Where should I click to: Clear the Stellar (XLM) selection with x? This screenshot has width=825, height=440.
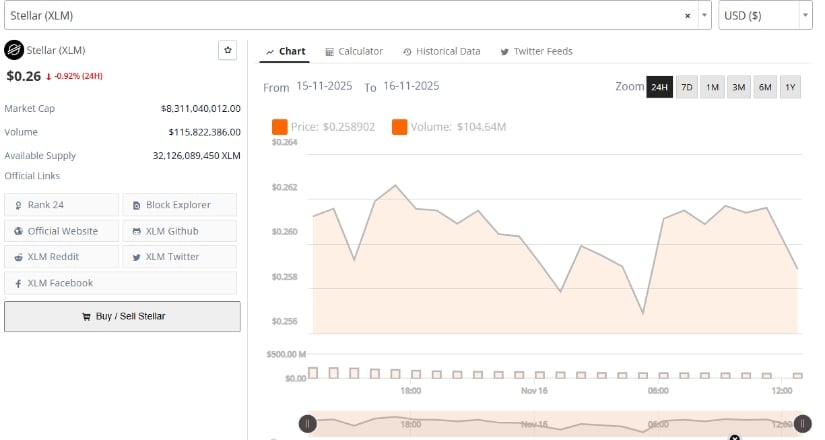[x=687, y=16]
